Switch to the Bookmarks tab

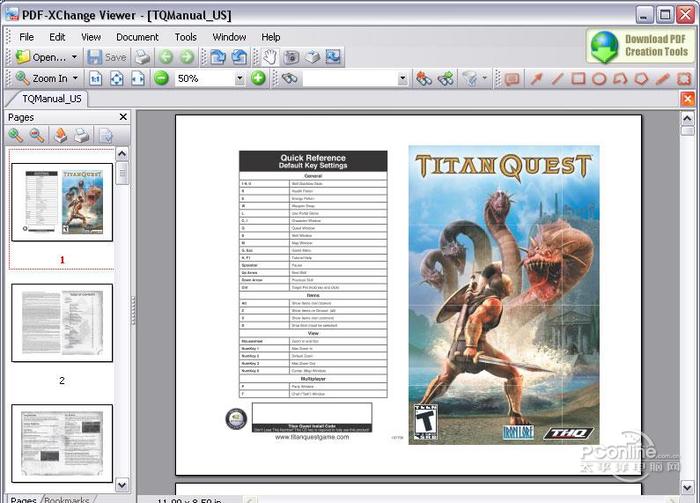[x=67, y=499]
